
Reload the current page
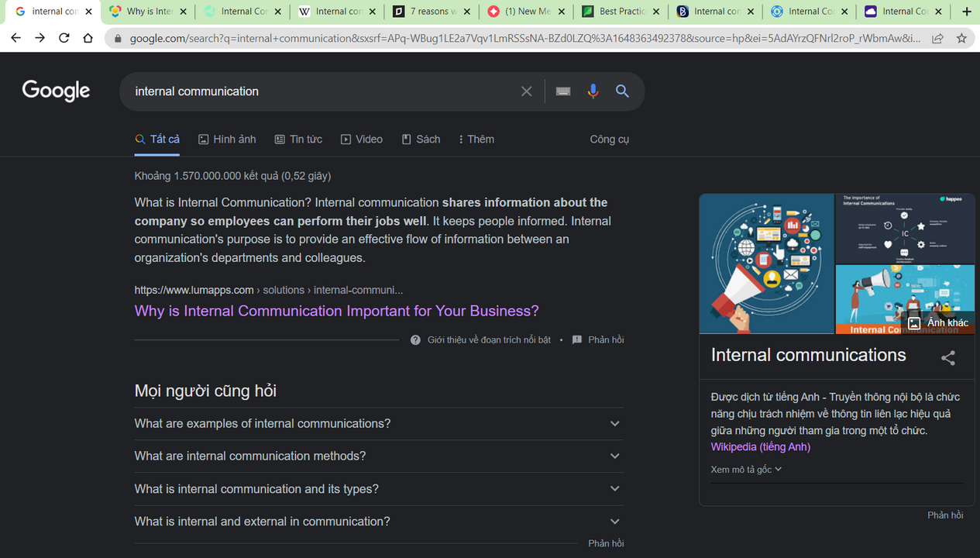pyautogui.click(x=64, y=37)
